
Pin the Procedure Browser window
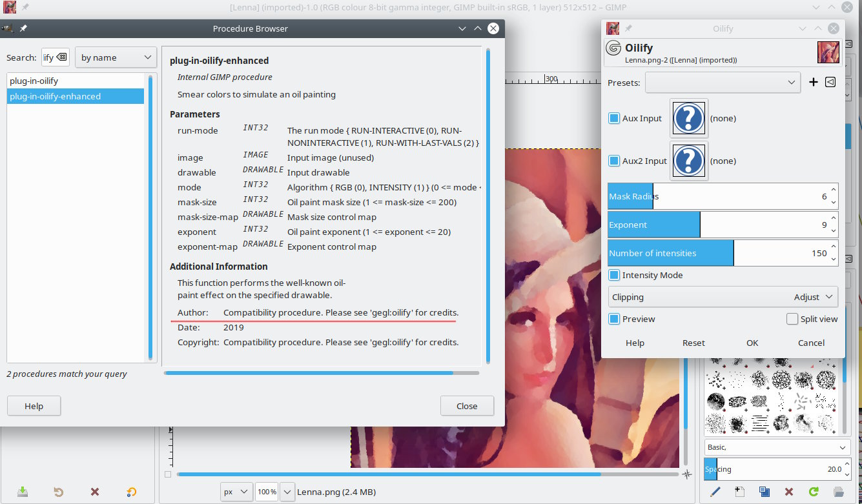tap(23, 28)
